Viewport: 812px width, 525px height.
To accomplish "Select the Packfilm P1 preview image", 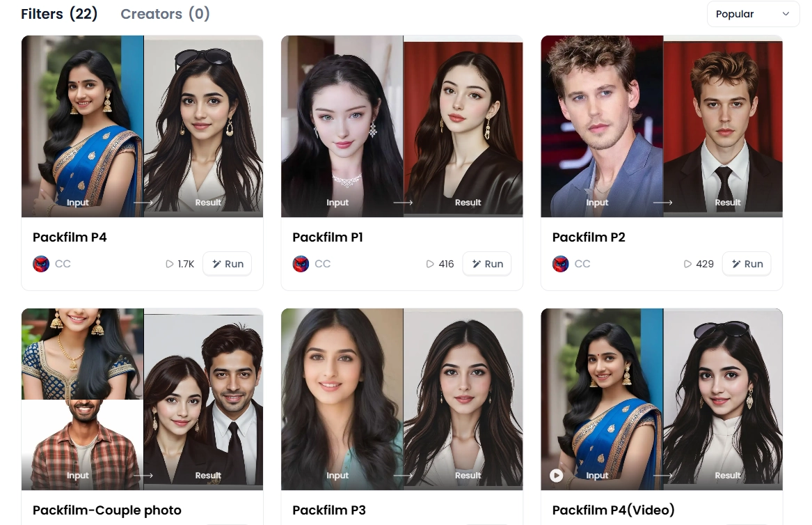I will pos(402,127).
